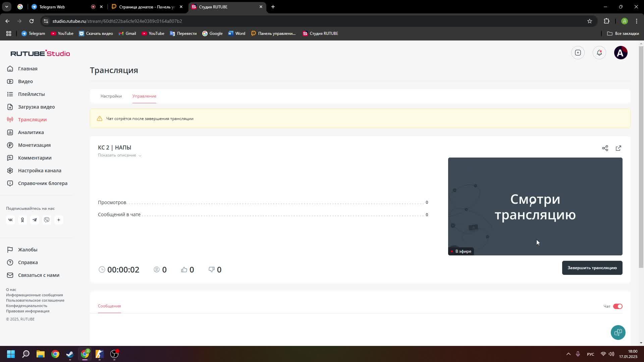Switch to the Настройки tab
644x362 pixels.
[111, 96]
